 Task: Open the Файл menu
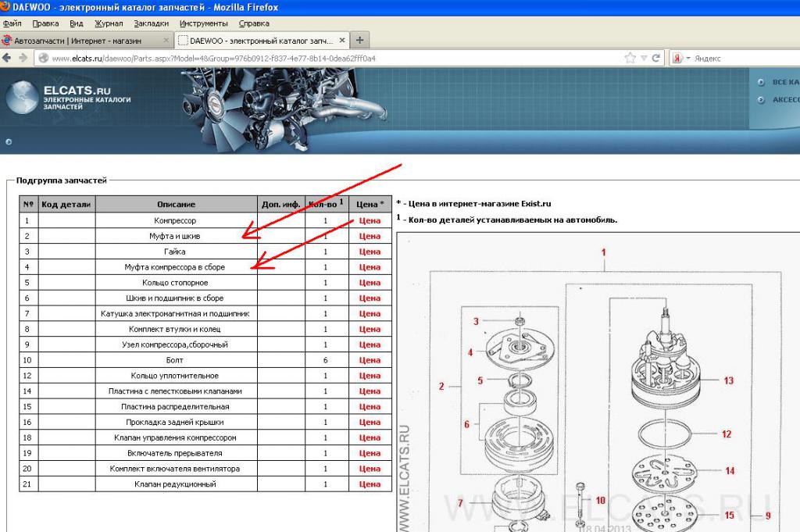coord(12,23)
